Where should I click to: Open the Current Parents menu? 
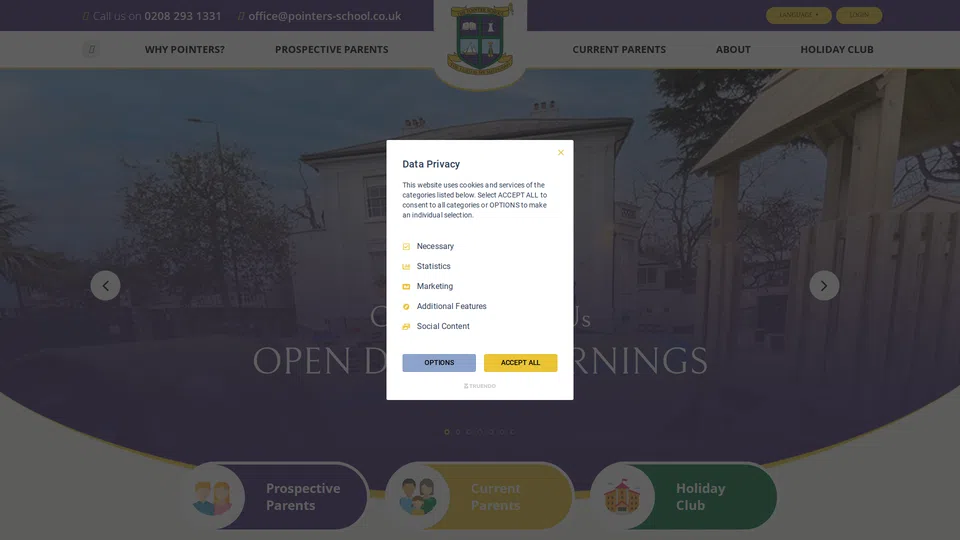[619, 50]
